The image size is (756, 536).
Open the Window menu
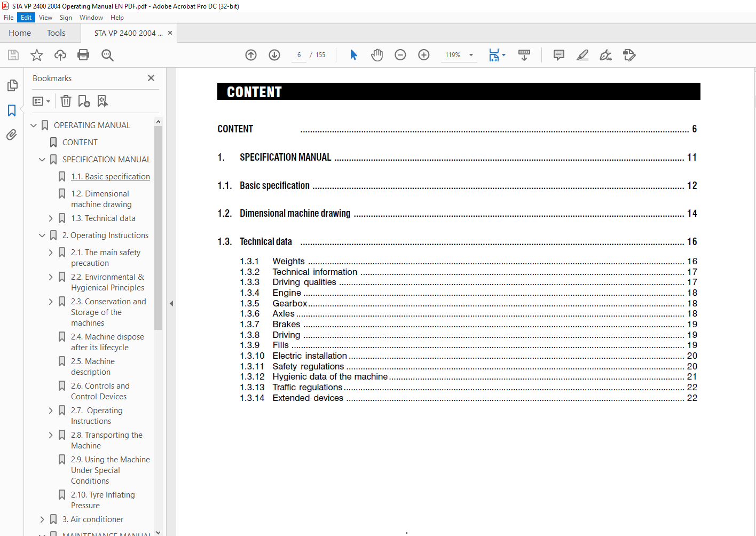tap(91, 18)
